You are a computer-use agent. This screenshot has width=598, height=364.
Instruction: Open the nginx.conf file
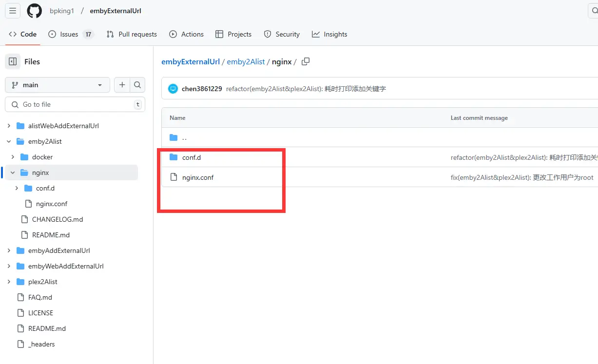[x=198, y=177]
